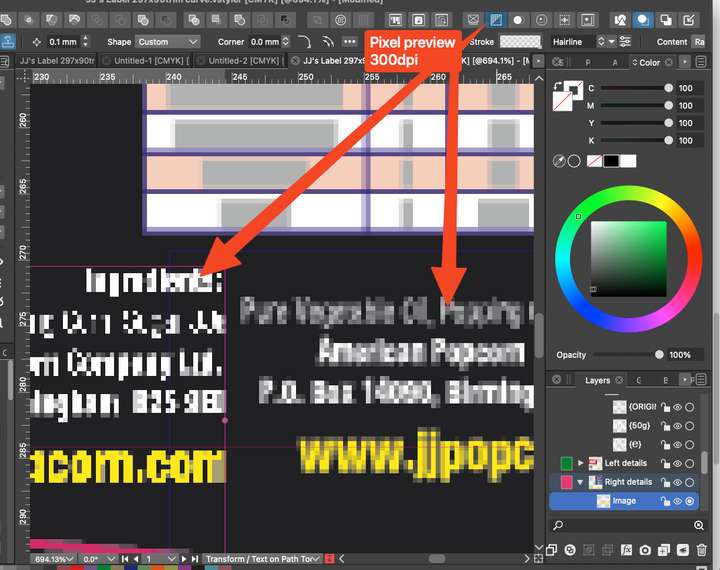Collapse the Right details layer
Viewport: 720px width, 570px height.
tap(580, 482)
